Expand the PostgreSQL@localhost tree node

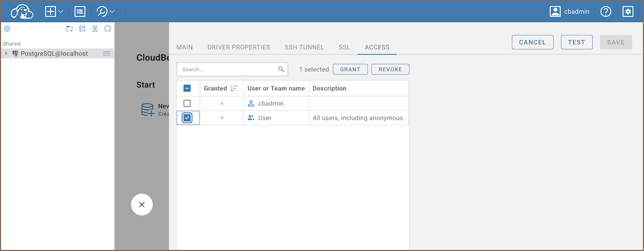6,53
